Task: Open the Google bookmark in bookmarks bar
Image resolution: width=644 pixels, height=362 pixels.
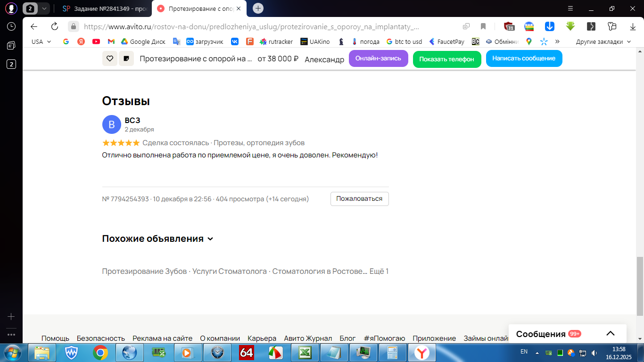Action: point(66,41)
